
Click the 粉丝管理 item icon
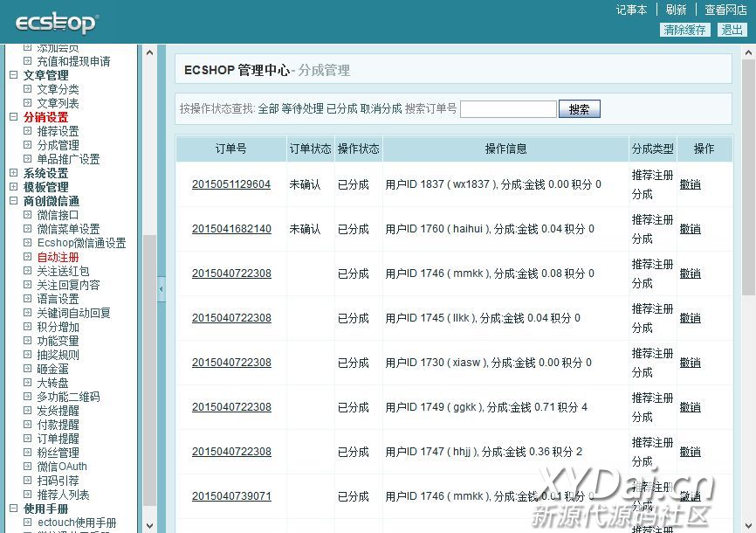tap(27, 453)
